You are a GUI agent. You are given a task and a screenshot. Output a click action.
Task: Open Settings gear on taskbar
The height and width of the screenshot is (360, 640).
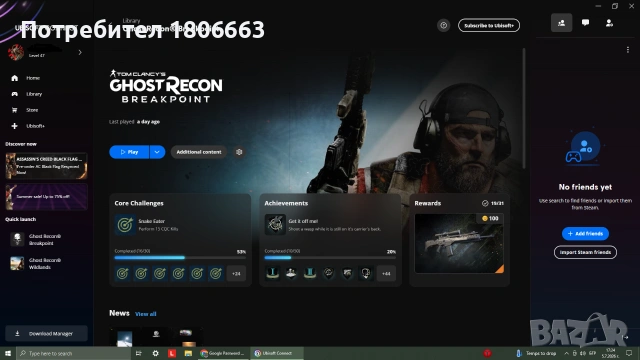(x=156, y=353)
